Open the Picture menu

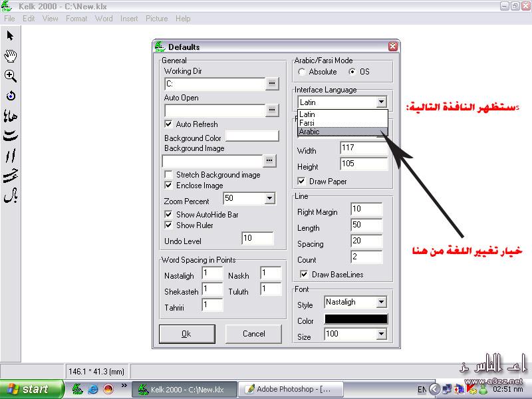(157, 19)
